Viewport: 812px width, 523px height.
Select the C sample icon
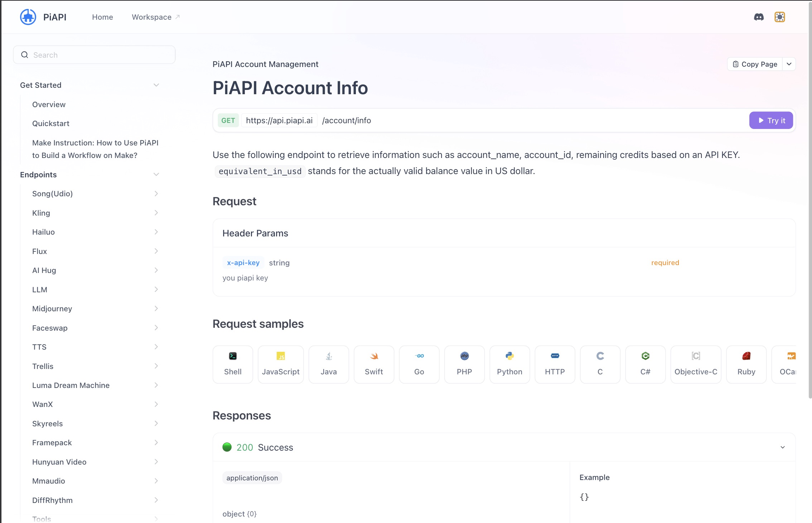pos(600,356)
